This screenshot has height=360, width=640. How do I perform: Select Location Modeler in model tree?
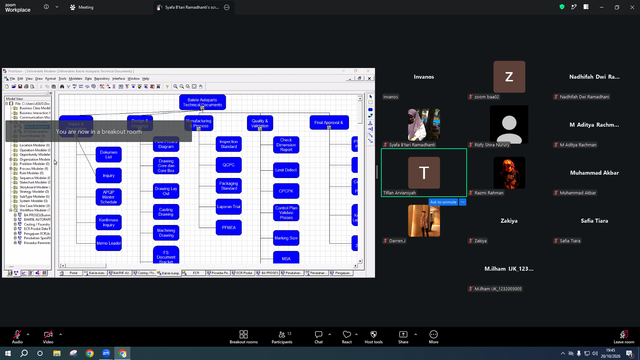[x=35, y=145]
